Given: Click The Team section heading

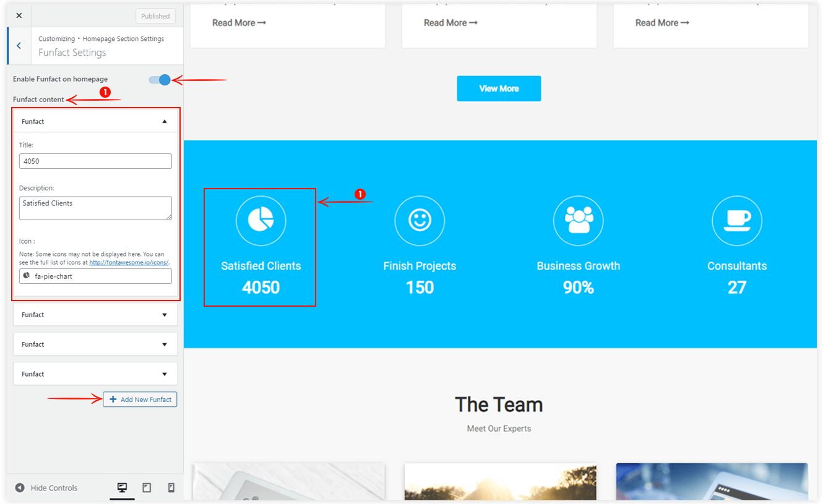Looking at the screenshot, I should [499, 404].
